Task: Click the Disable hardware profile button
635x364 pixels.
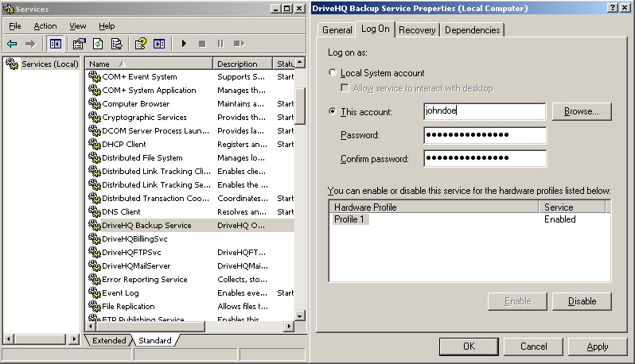Action: point(581,301)
